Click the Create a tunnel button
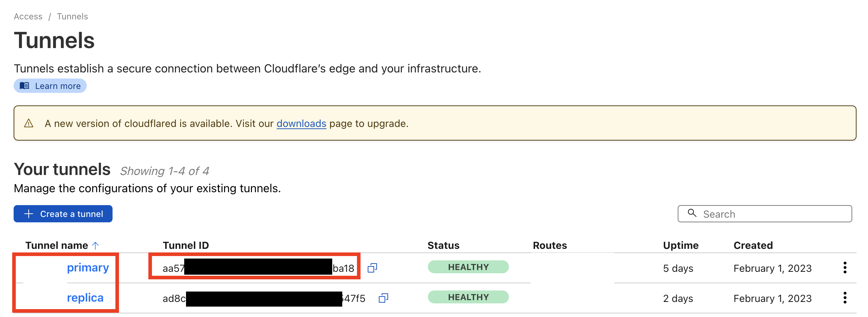This screenshot has height=317, width=868. pos(63,214)
